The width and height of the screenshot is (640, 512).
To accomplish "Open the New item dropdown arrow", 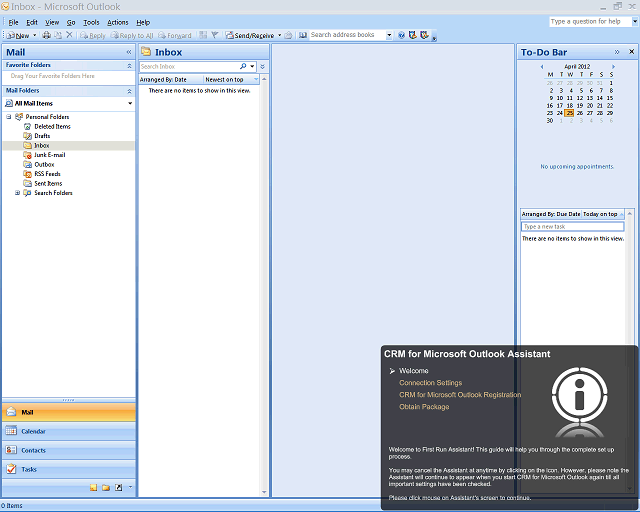I will point(34,36).
